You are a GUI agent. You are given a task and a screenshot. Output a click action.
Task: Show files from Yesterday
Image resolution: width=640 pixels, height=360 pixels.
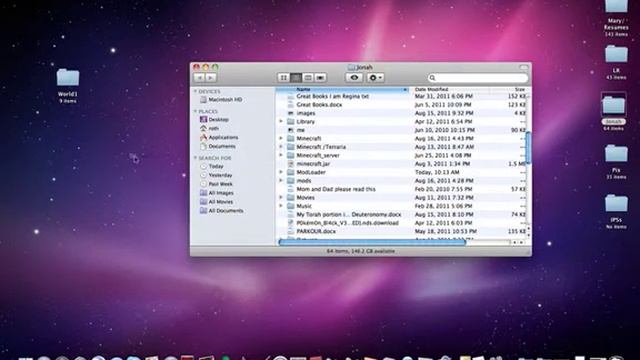[x=216, y=175]
